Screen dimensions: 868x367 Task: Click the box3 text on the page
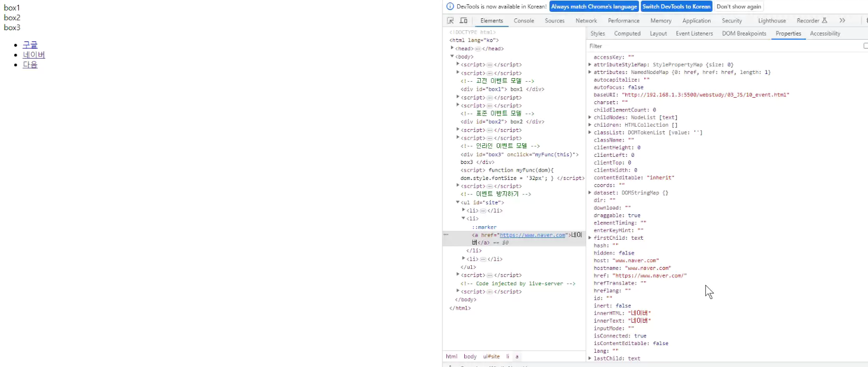coord(12,28)
